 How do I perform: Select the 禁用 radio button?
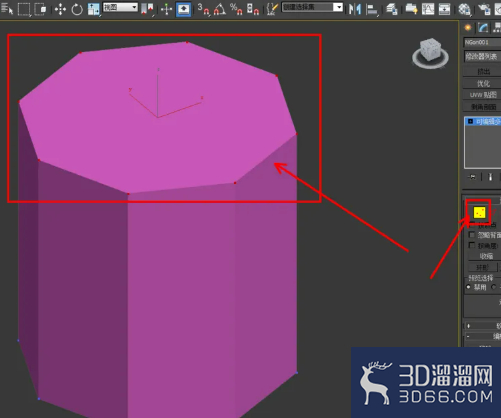point(469,287)
